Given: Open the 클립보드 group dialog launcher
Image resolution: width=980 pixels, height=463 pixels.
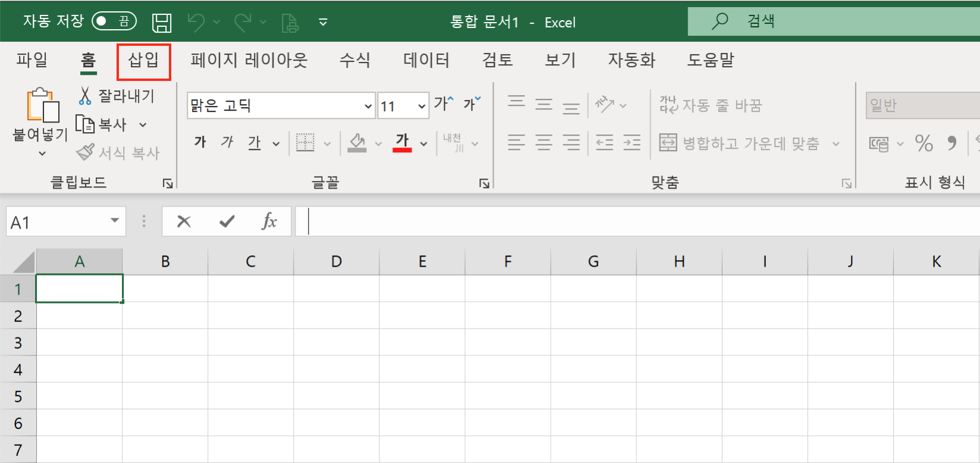Looking at the screenshot, I should (x=168, y=183).
